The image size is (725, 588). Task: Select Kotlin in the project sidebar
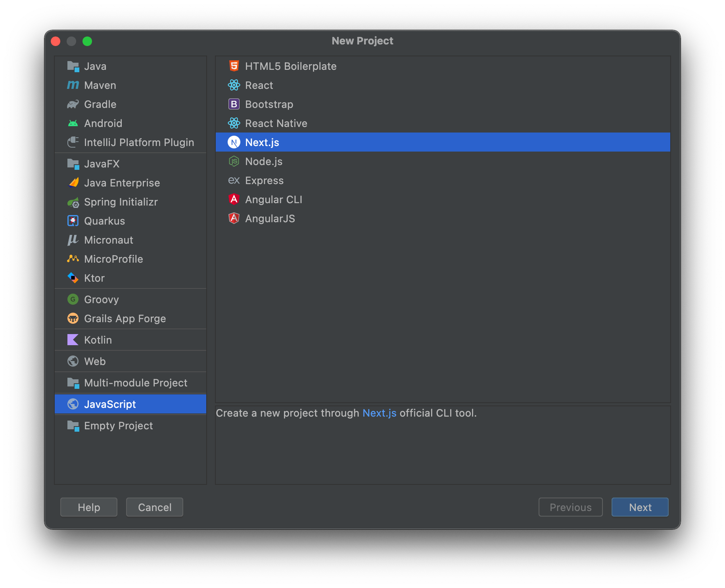click(98, 340)
